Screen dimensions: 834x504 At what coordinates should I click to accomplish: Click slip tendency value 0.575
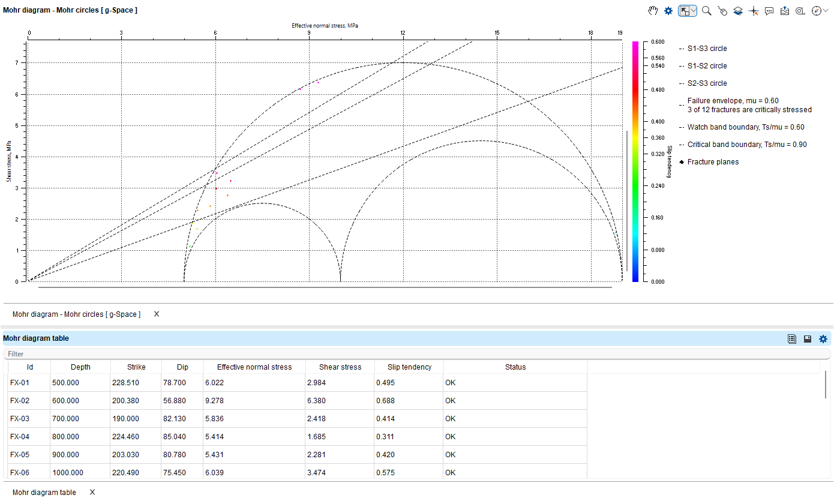(x=409, y=472)
